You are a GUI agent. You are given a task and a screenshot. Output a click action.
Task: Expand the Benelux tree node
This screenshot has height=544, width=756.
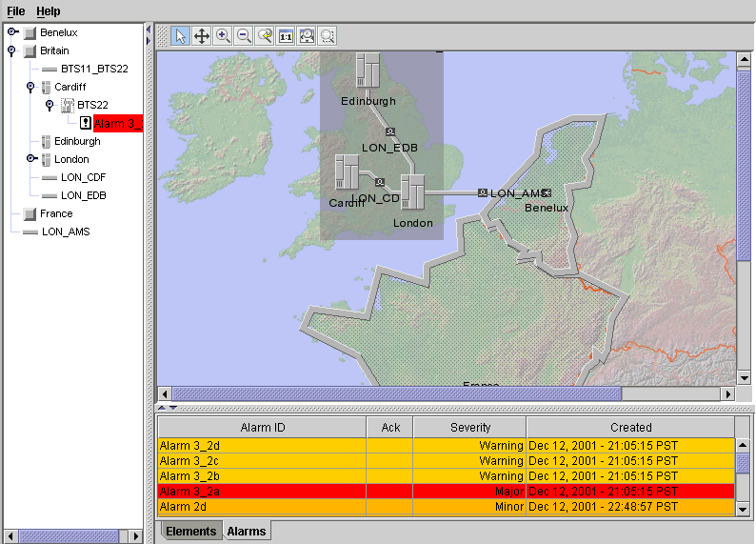[x=12, y=32]
